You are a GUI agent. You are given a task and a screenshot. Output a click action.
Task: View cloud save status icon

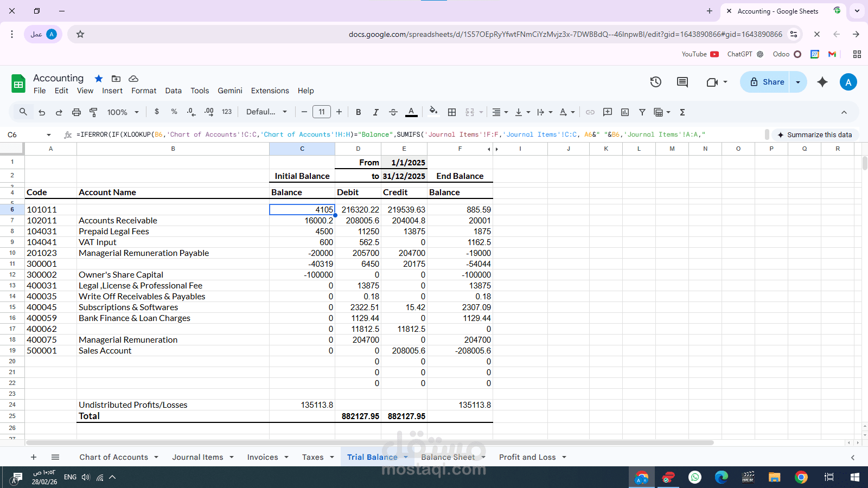(x=133, y=79)
